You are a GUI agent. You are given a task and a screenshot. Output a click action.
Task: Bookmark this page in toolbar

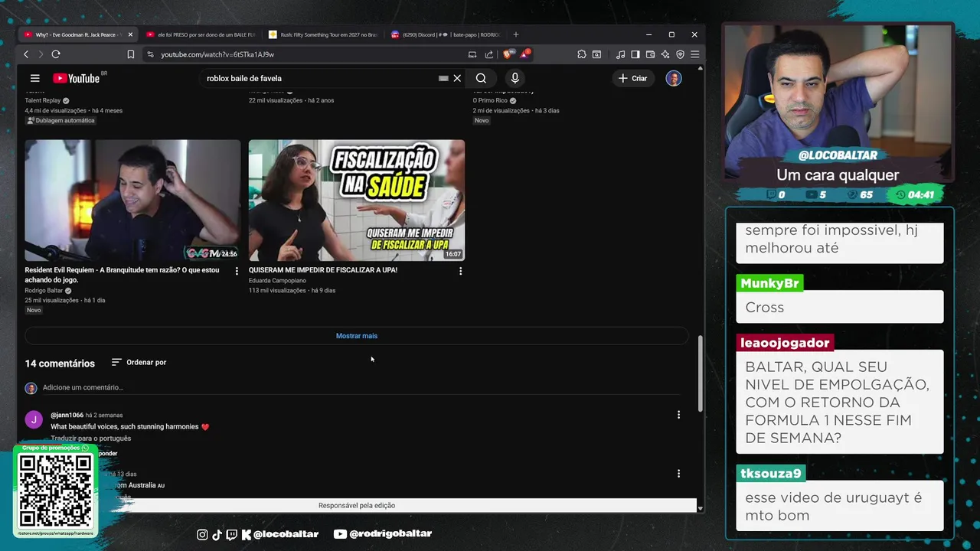[131, 54]
